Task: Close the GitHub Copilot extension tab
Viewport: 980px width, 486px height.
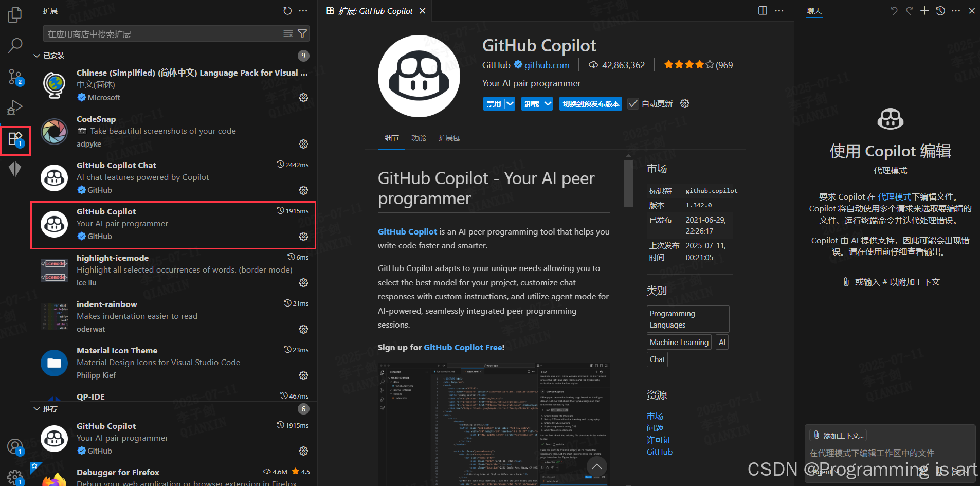Action: coord(422,11)
